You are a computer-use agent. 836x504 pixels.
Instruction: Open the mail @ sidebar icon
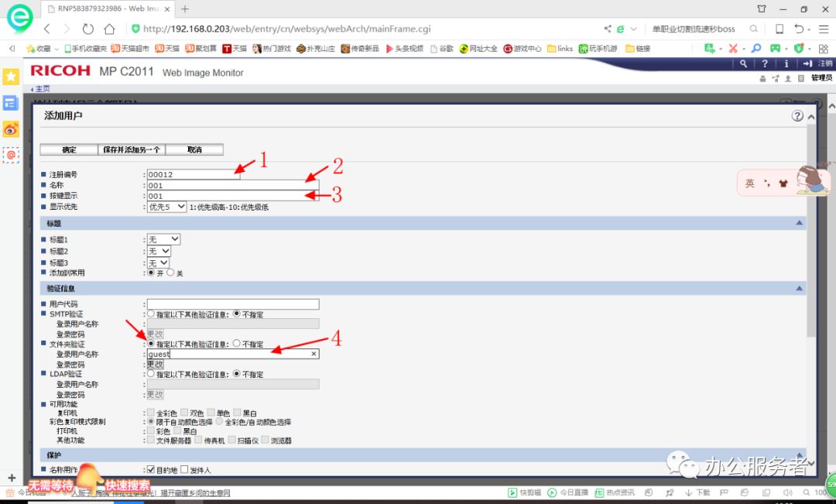(11, 155)
